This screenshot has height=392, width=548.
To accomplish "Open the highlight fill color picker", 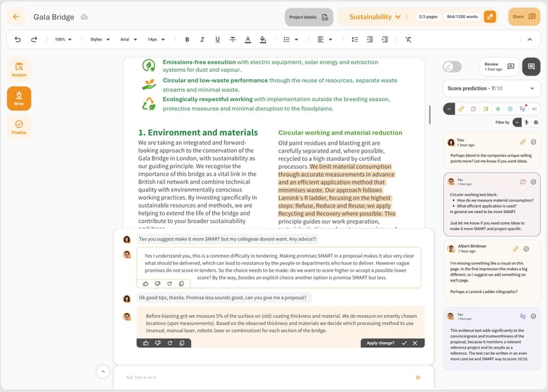I will (x=263, y=39).
